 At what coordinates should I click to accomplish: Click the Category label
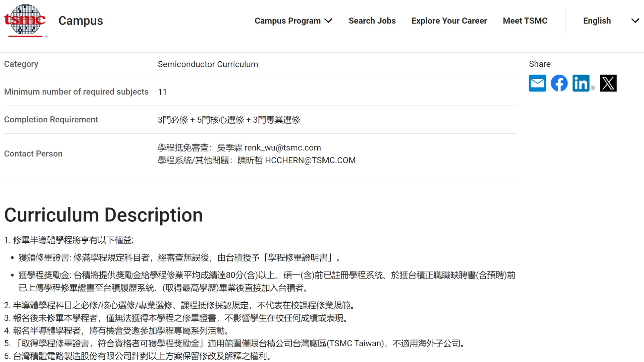[21, 64]
